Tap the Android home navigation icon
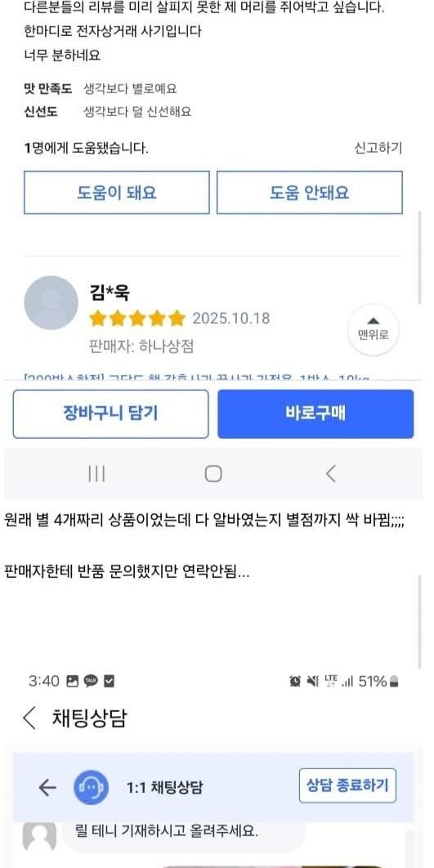 [213, 474]
